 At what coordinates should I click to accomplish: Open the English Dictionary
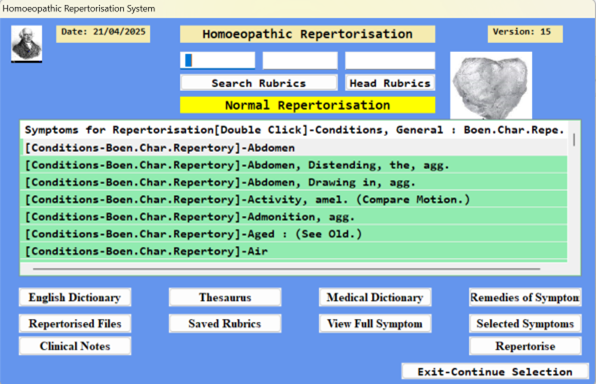click(x=75, y=297)
